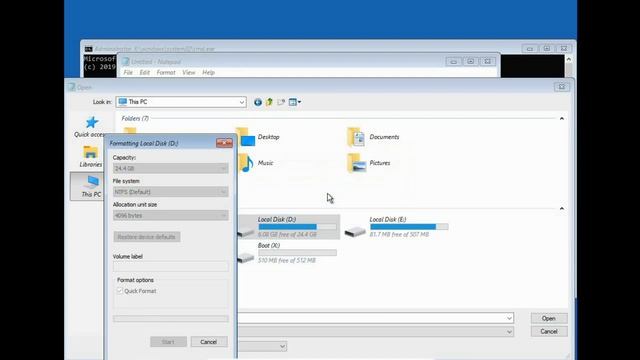Open Notepad File menu
This screenshot has width=640, height=360.
(128, 72)
